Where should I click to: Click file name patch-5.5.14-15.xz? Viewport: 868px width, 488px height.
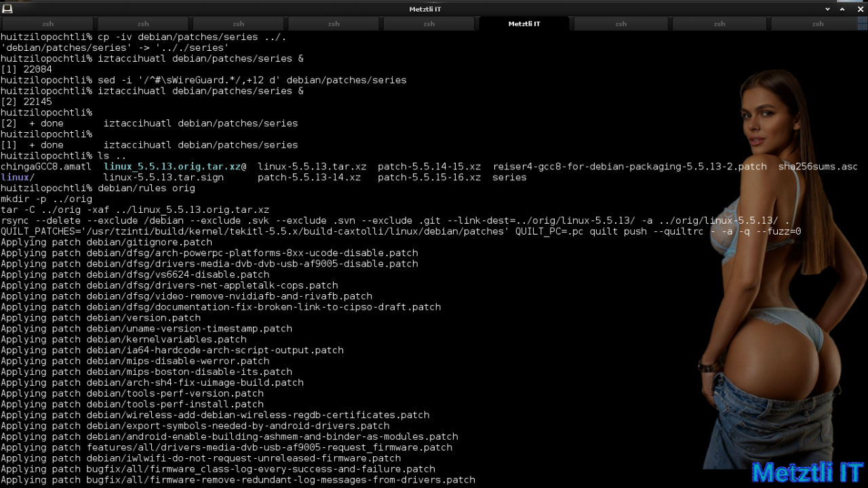coord(429,166)
